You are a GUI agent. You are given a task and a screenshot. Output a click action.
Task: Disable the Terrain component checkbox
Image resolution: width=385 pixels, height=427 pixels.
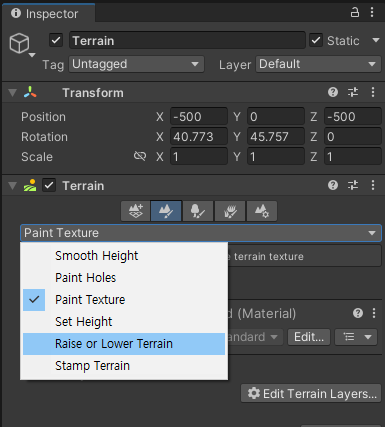[49, 185]
